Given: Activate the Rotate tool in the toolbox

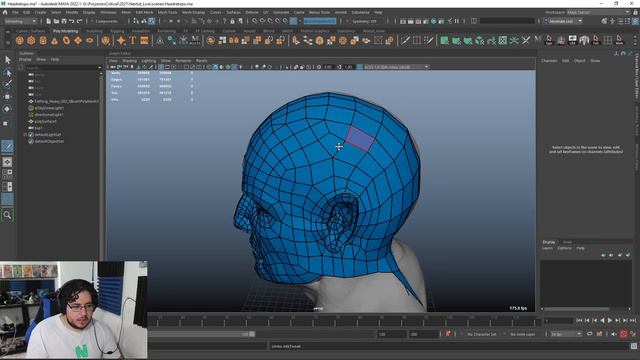Looking at the screenshot, I should click(x=7, y=109).
